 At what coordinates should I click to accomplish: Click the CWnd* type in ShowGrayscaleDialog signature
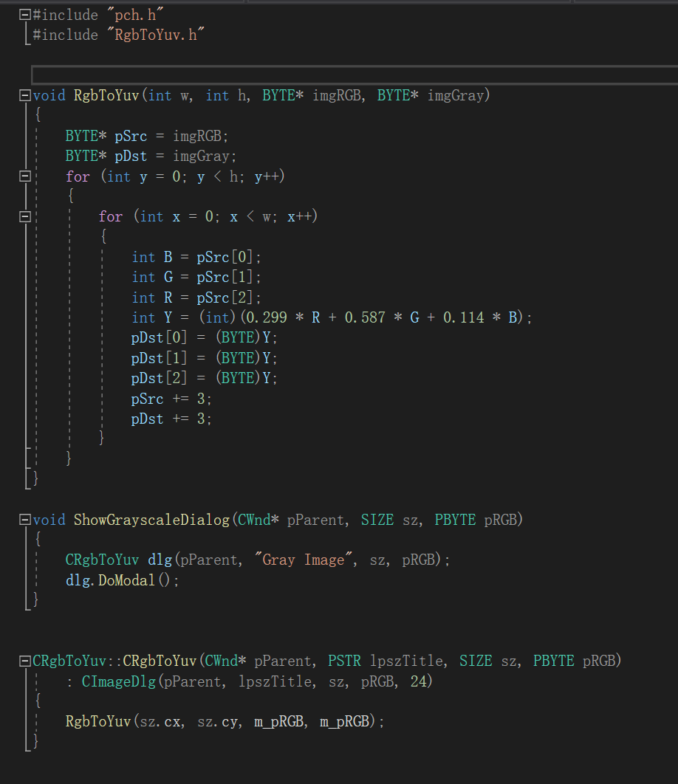pyautogui.click(x=258, y=520)
